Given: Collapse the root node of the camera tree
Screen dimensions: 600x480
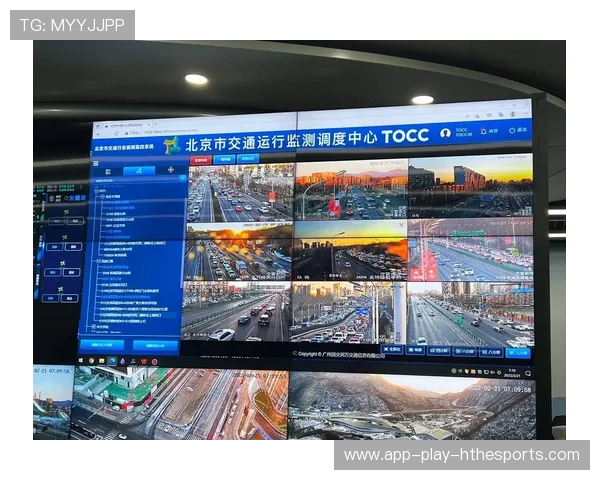Looking at the screenshot, I should [x=96, y=190].
